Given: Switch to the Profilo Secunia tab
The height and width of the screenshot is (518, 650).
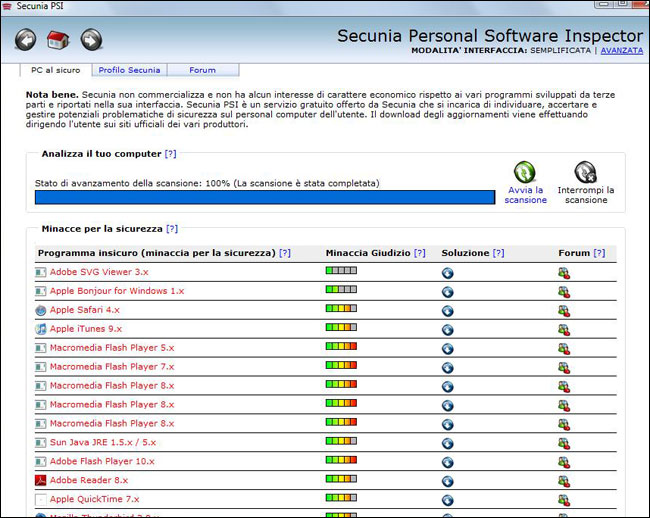Looking at the screenshot, I should 129,70.
